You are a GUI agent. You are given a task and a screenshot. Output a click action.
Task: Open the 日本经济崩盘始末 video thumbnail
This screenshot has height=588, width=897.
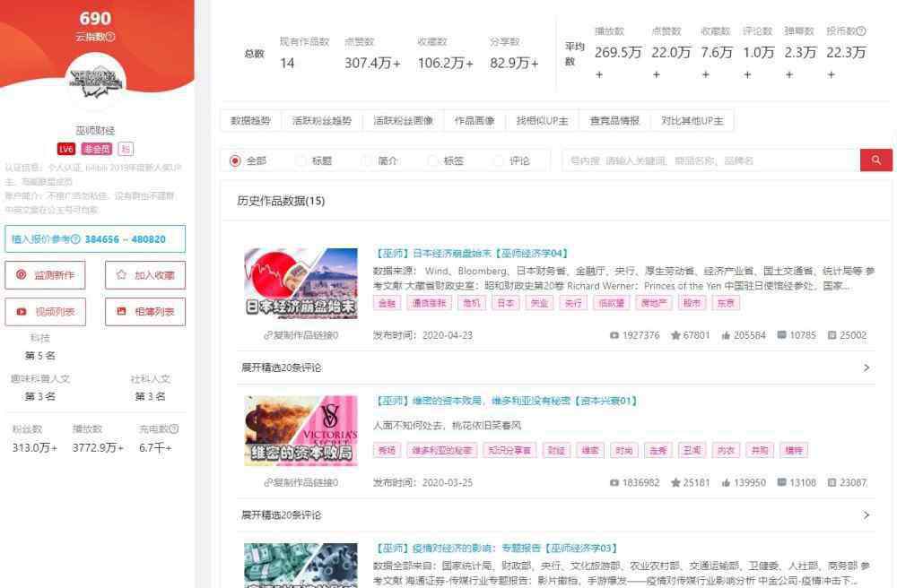click(x=300, y=283)
